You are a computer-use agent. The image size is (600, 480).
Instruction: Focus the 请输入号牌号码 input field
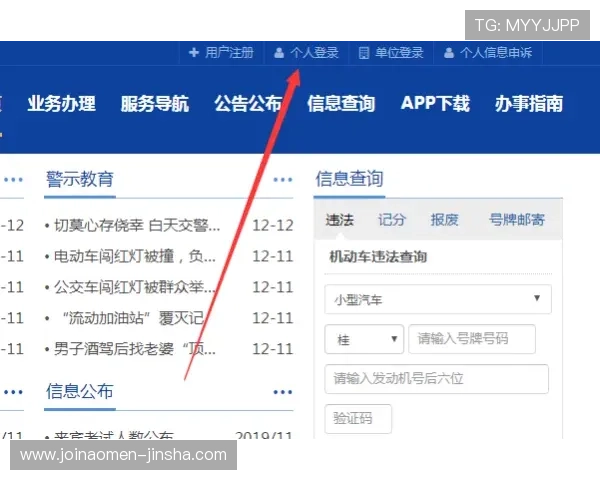[472, 339]
